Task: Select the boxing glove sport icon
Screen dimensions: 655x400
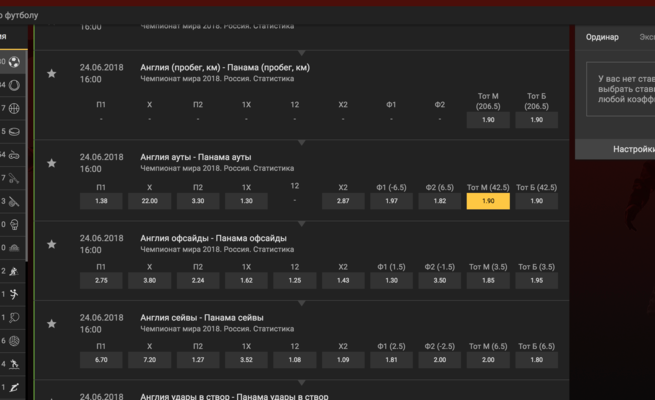Action: pos(14,224)
